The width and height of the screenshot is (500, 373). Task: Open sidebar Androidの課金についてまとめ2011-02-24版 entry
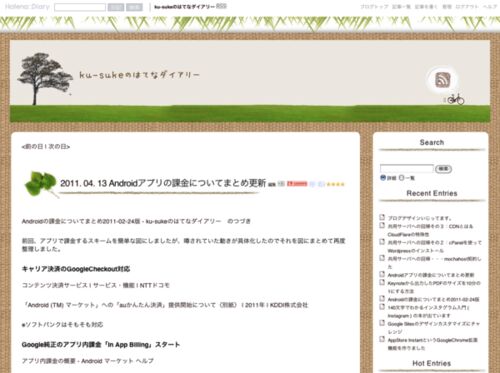pos(433,299)
